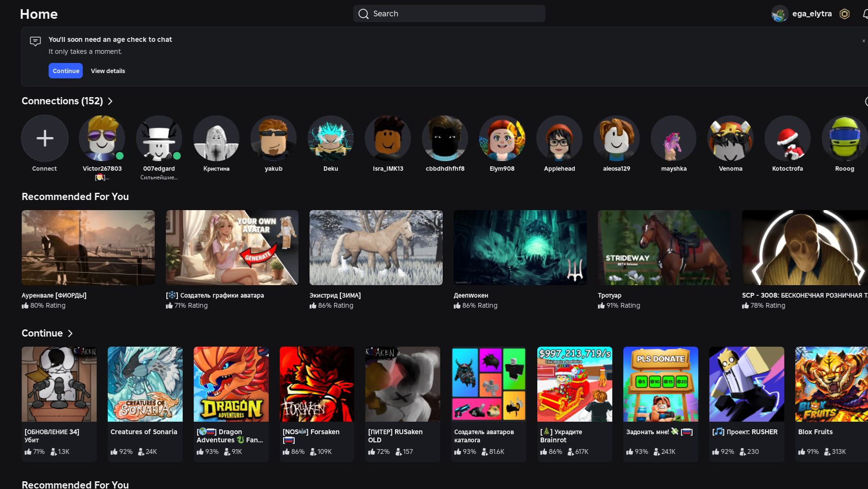Open yakub's avatar
The width and height of the screenshot is (868, 489).
273,138
